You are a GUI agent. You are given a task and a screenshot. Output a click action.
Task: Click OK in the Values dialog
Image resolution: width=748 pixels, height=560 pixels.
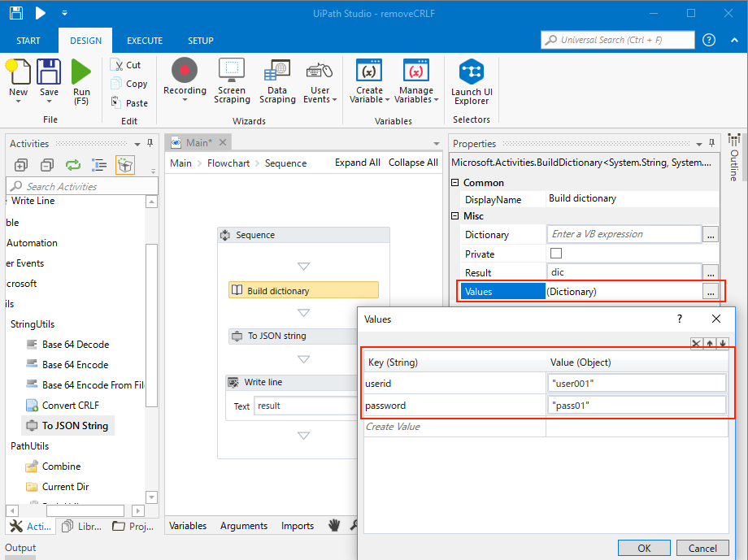644,548
